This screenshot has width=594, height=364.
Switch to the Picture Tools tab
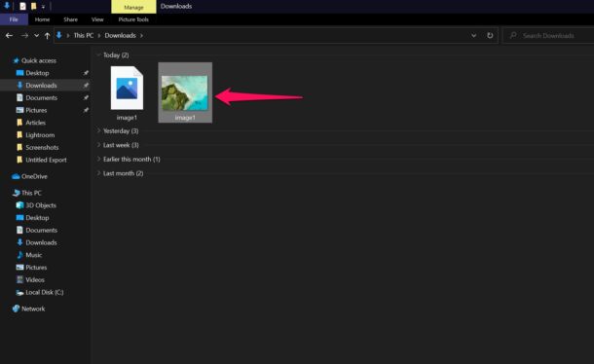133,19
